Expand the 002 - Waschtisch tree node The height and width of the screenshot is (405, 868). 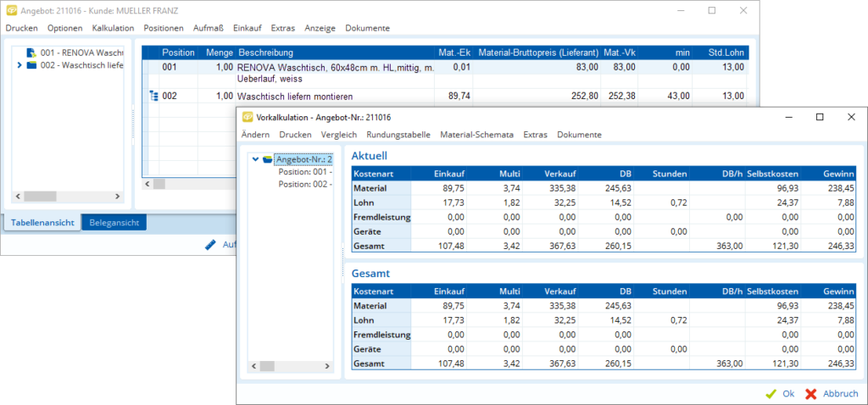[x=19, y=65]
